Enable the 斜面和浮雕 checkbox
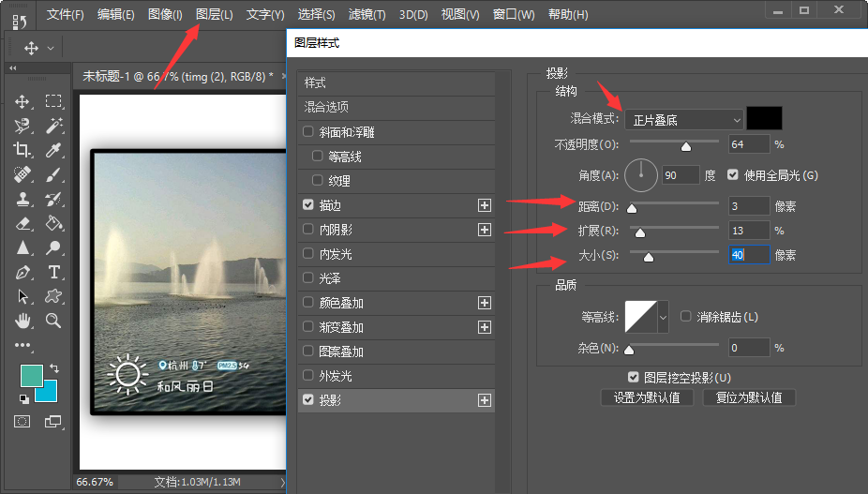Screen dimensions: 868x494 point(308,132)
